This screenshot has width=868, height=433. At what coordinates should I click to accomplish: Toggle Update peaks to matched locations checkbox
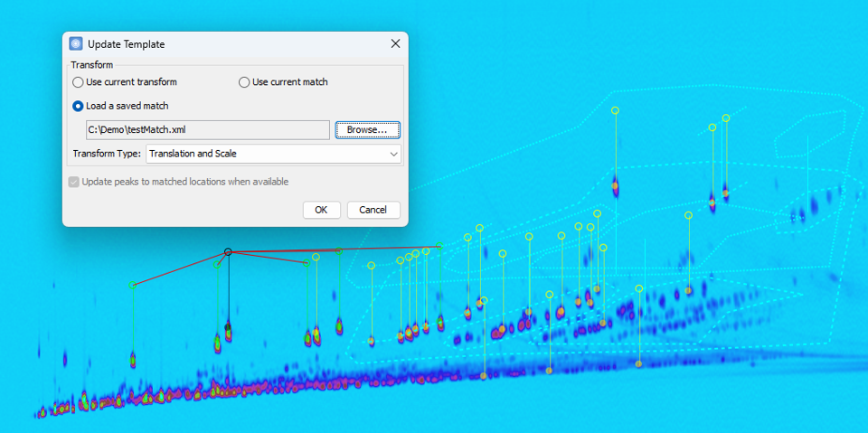74,182
